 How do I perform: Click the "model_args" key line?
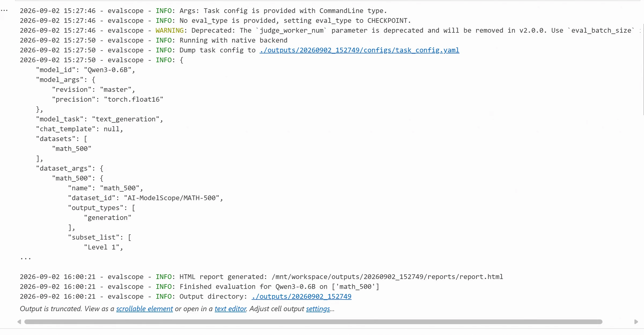[65, 80]
